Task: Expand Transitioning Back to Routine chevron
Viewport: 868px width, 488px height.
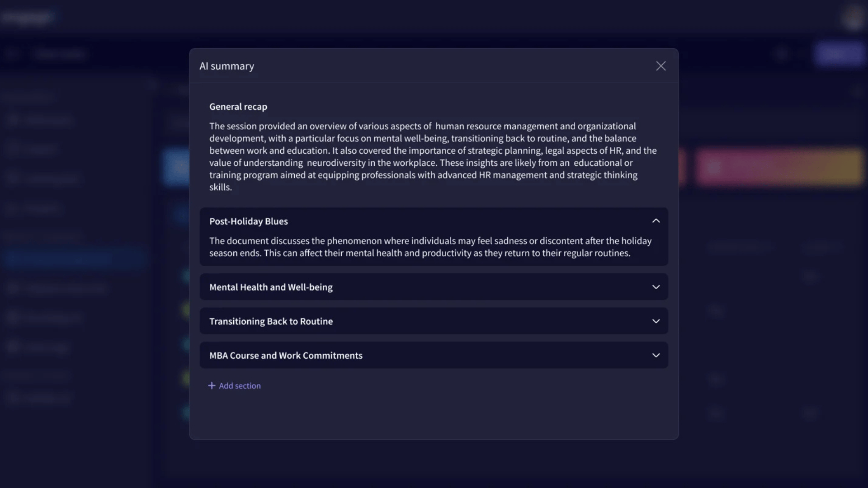Action: pos(656,321)
